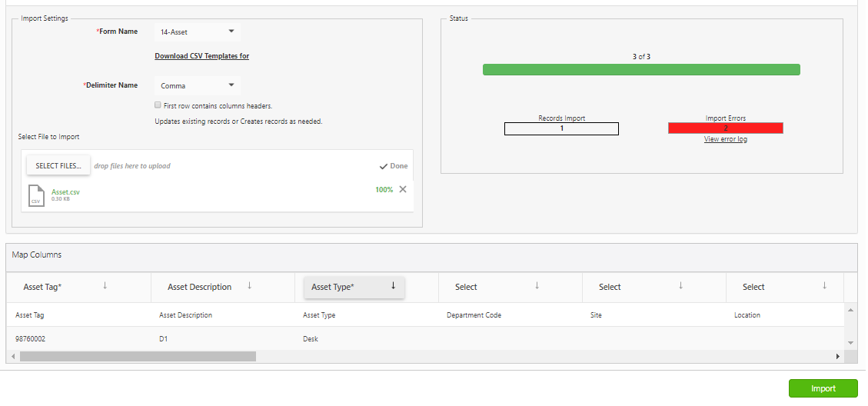Click the Desk asset type cell
Screen dimensions: 868x406
tap(366, 338)
